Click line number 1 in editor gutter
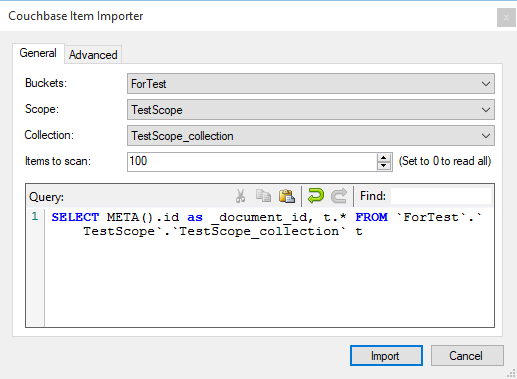 click(35, 217)
